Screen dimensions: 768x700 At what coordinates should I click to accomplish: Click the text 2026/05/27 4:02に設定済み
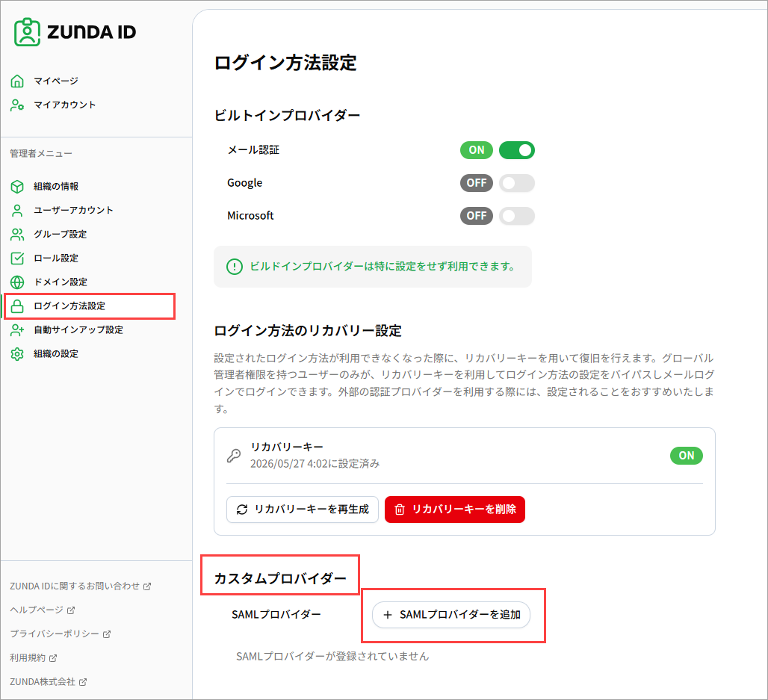(x=315, y=464)
